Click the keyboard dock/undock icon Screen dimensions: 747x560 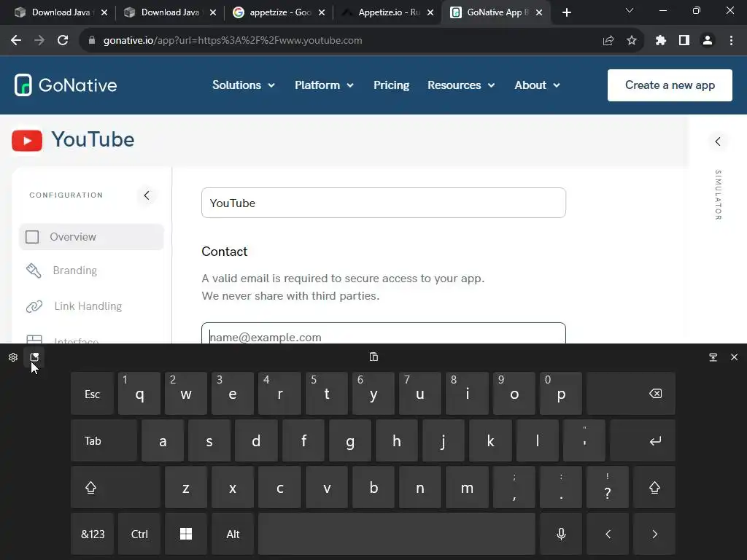(x=713, y=357)
